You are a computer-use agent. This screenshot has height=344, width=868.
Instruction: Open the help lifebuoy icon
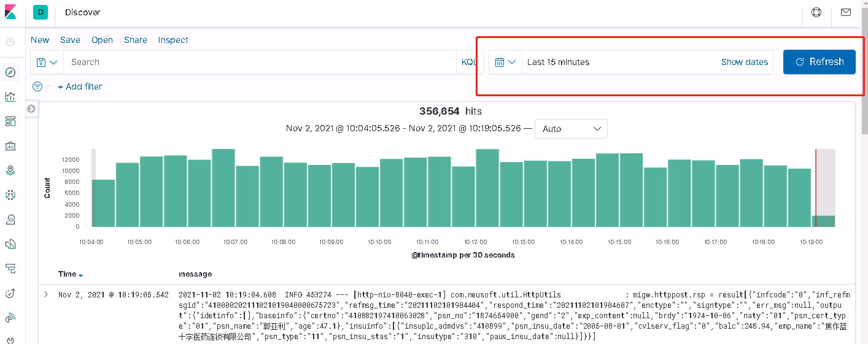click(x=816, y=12)
